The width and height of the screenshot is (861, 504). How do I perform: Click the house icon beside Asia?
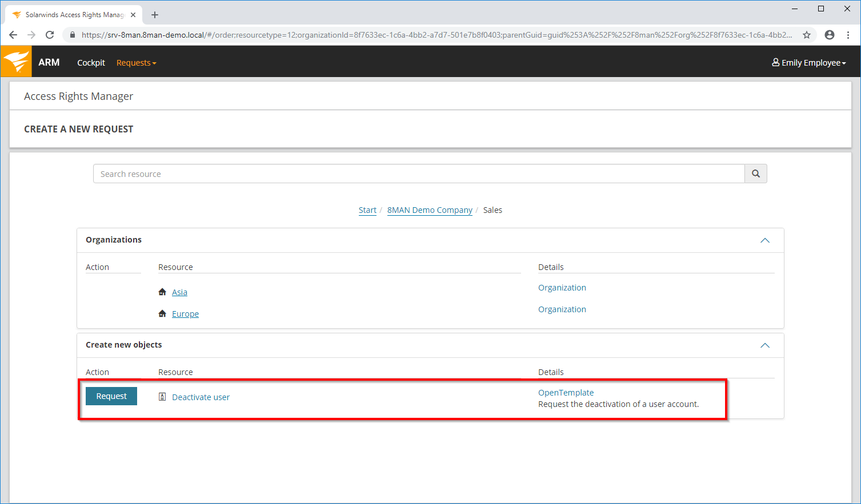point(162,292)
